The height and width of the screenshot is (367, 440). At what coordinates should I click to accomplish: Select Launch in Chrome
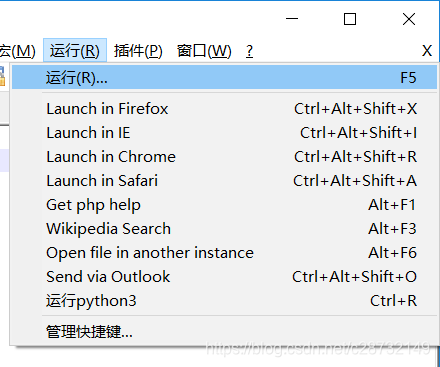tap(224, 157)
